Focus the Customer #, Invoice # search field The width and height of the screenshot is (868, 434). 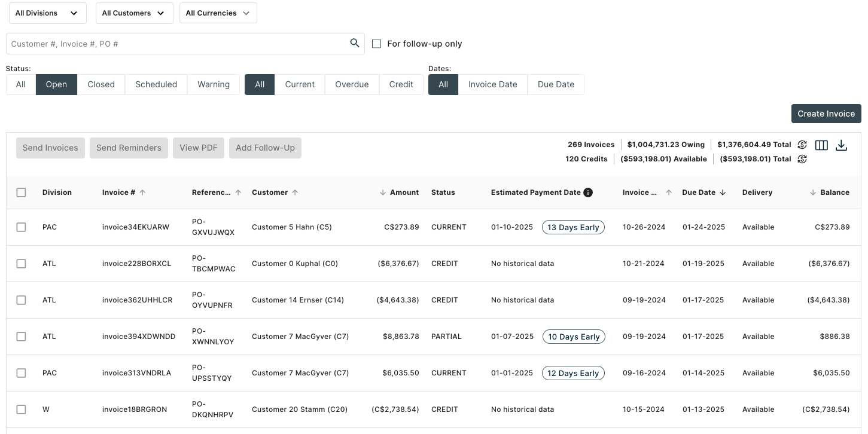176,44
